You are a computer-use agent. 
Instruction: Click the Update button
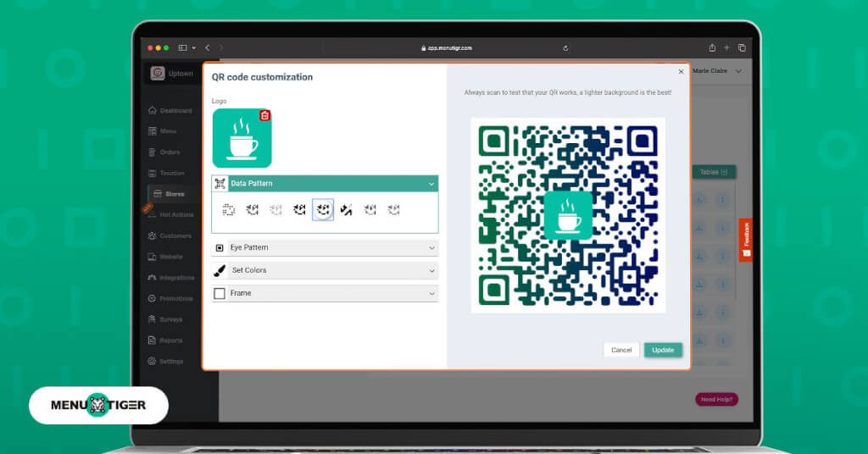663,350
